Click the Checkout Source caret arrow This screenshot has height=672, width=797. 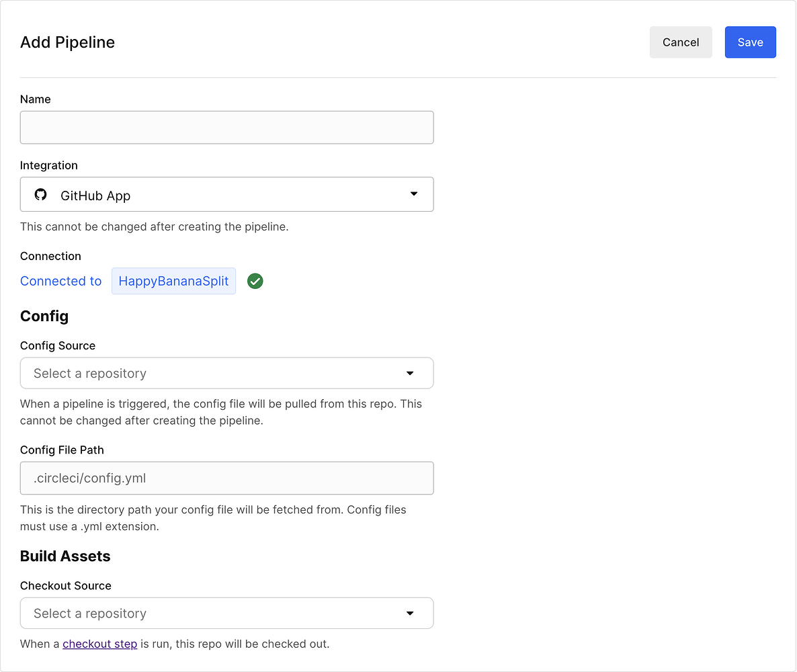click(x=410, y=613)
